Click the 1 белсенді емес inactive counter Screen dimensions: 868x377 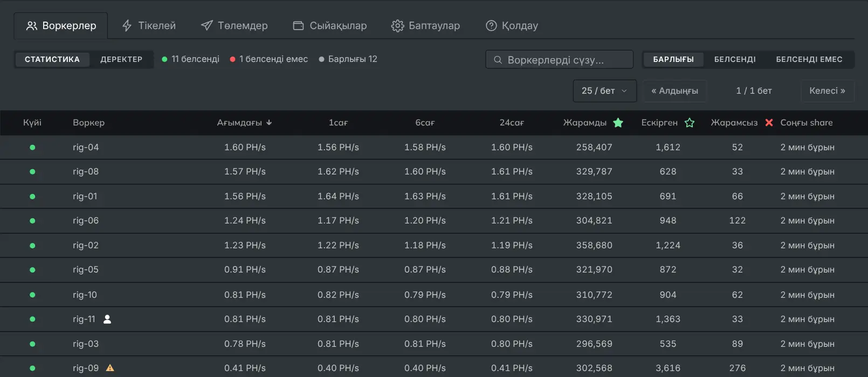[269, 59]
